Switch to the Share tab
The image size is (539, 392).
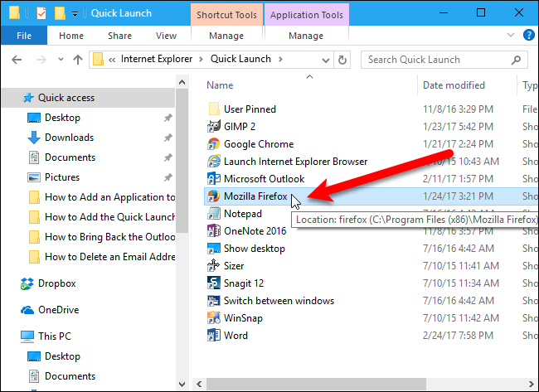tap(119, 36)
